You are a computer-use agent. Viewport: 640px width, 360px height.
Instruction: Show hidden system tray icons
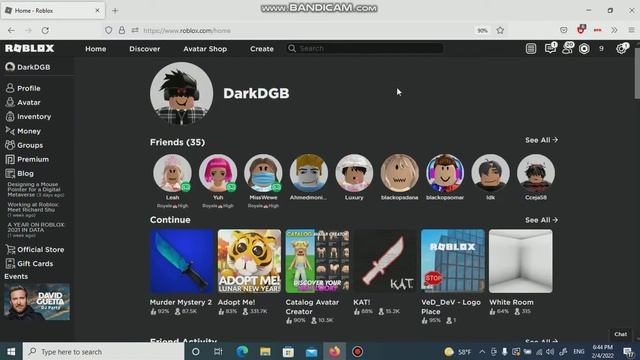point(482,351)
